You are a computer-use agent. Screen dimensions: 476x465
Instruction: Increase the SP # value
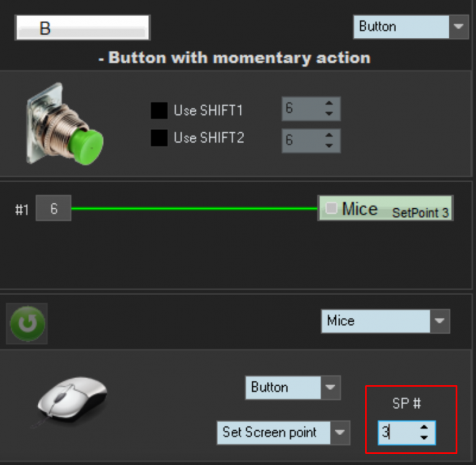coord(424,428)
